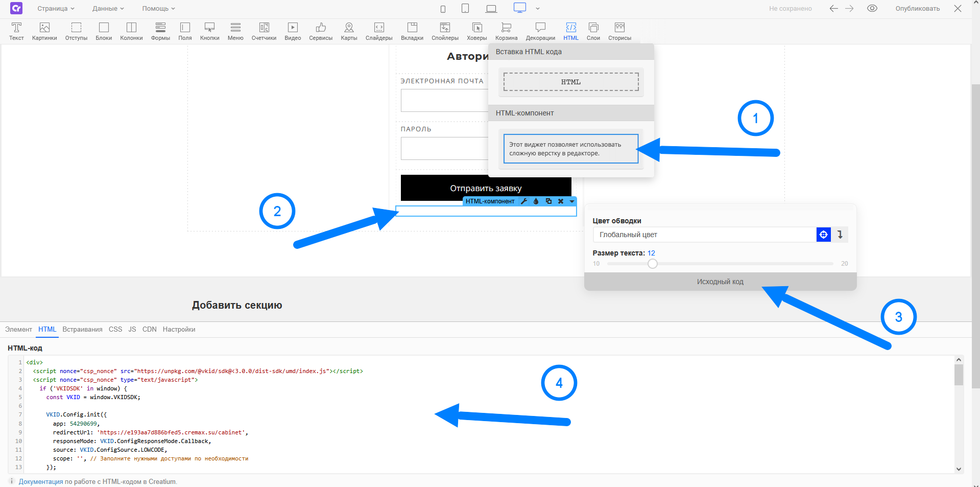Viewport: 980px width, 487px height.
Task: Click the Глобальный цвет field
Action: click(705, 235)
